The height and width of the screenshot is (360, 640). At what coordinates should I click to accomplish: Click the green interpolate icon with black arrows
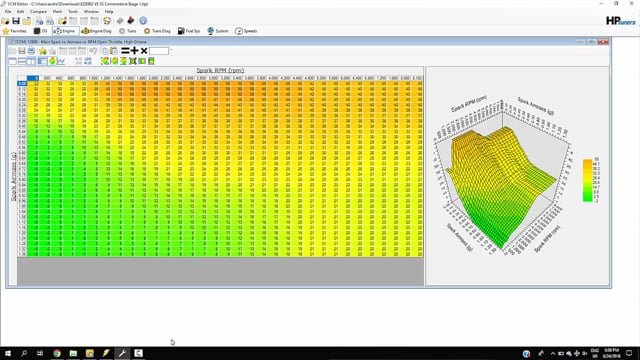point(133,61)
